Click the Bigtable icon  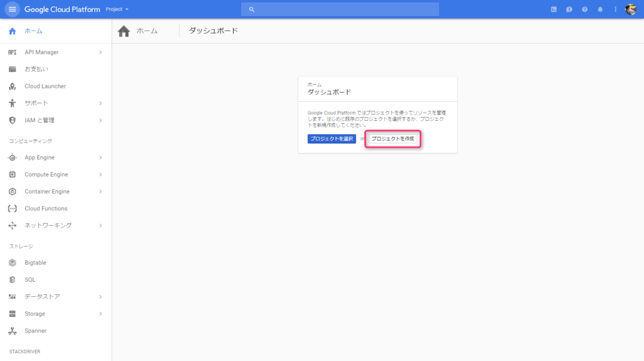13,262
